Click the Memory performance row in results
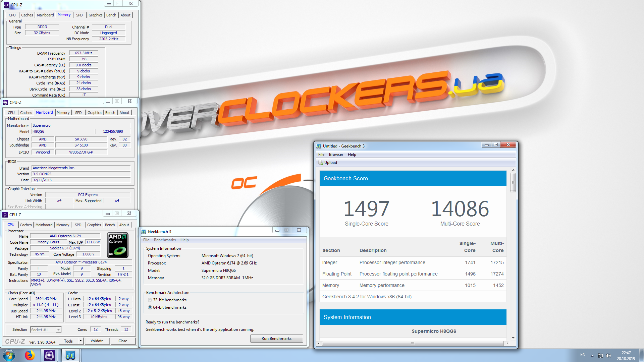Image resolution: width=644 pixels, height=362 pixels. tap(413, 285)
